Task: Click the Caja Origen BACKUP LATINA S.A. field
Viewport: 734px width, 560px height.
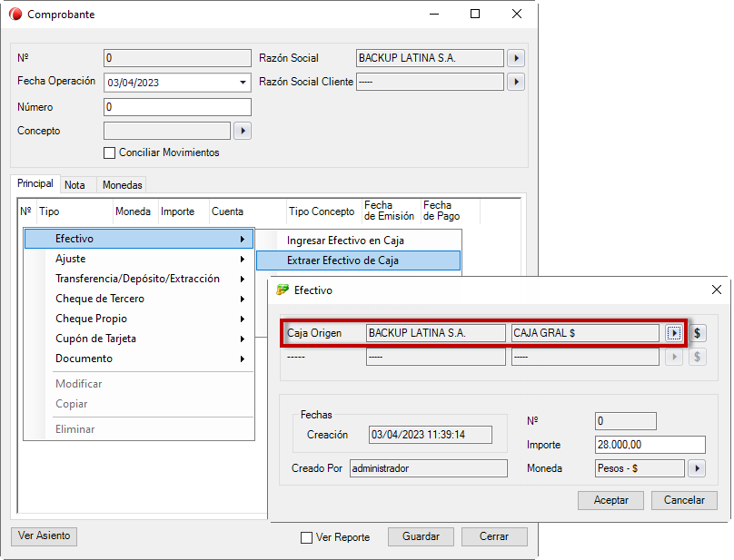Action: [x=436, y=333]
